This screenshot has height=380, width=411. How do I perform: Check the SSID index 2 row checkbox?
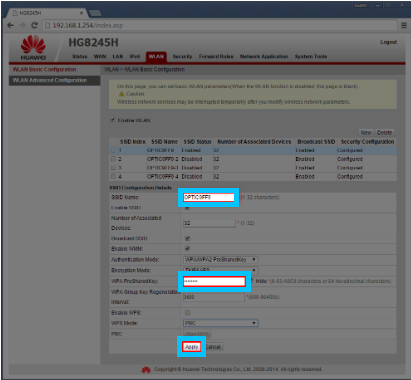tap(113, 159)
